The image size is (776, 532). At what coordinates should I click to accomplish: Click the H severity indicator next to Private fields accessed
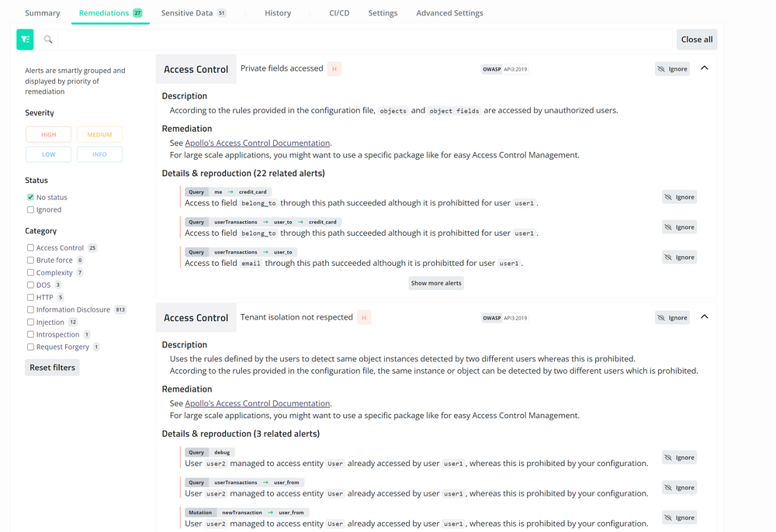(x=334, y=68)
